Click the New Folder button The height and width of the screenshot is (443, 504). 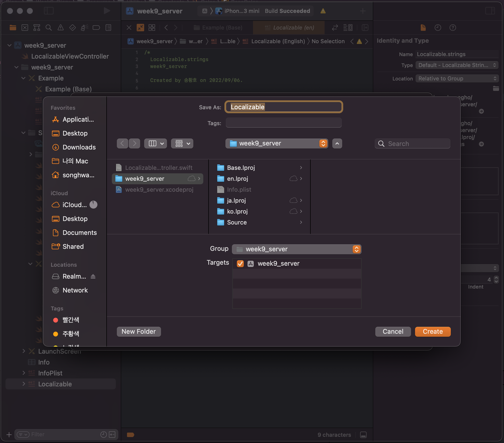coord(138,332)
